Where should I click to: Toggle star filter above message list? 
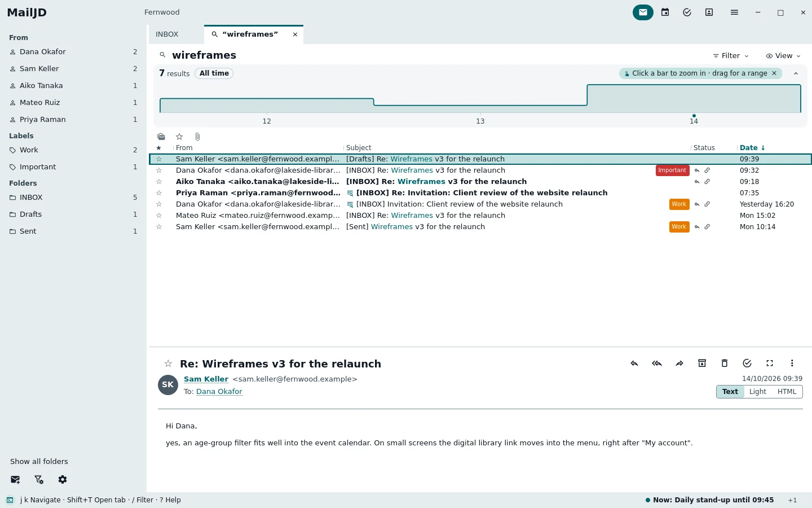click(x=179, y=137)
